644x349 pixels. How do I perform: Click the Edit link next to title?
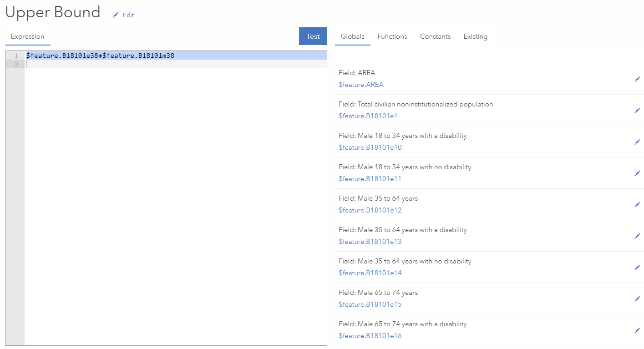[x=128, y=15]
